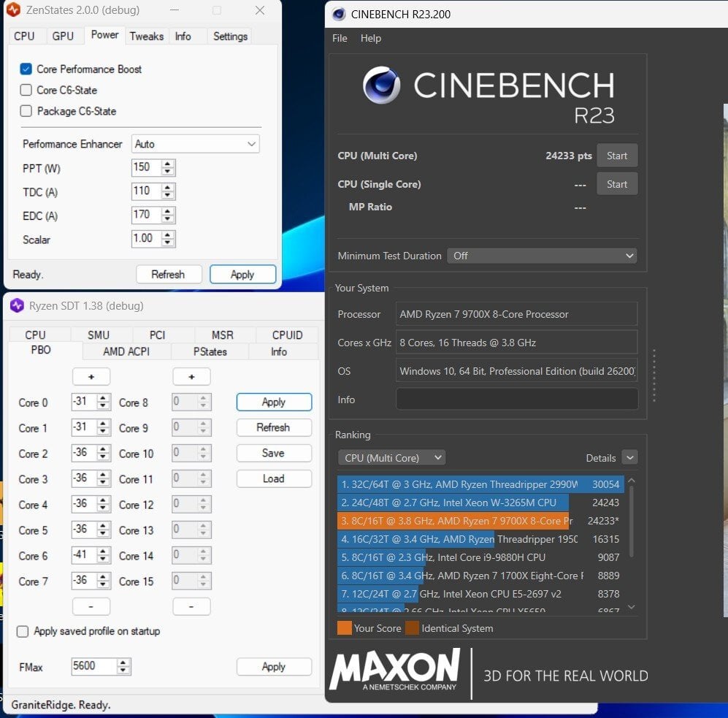
Task: Open Minimum Test Duration dropdown
Action: point(542,256)
